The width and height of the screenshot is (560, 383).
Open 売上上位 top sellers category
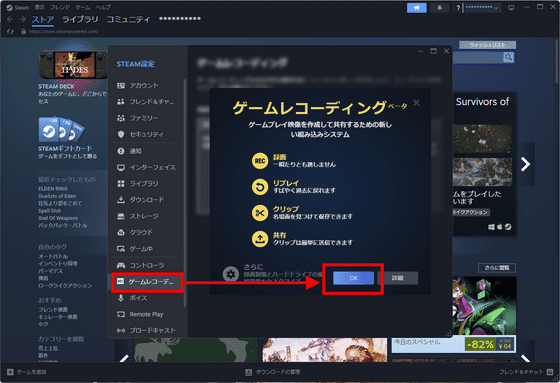pyautogui.click(x=48, y=348)
